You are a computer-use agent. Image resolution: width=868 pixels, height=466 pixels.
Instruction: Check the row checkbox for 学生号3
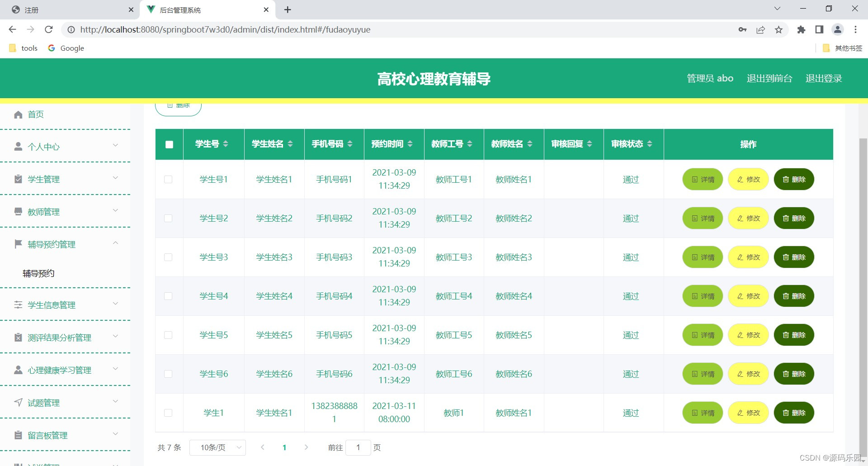coord(168,257)
